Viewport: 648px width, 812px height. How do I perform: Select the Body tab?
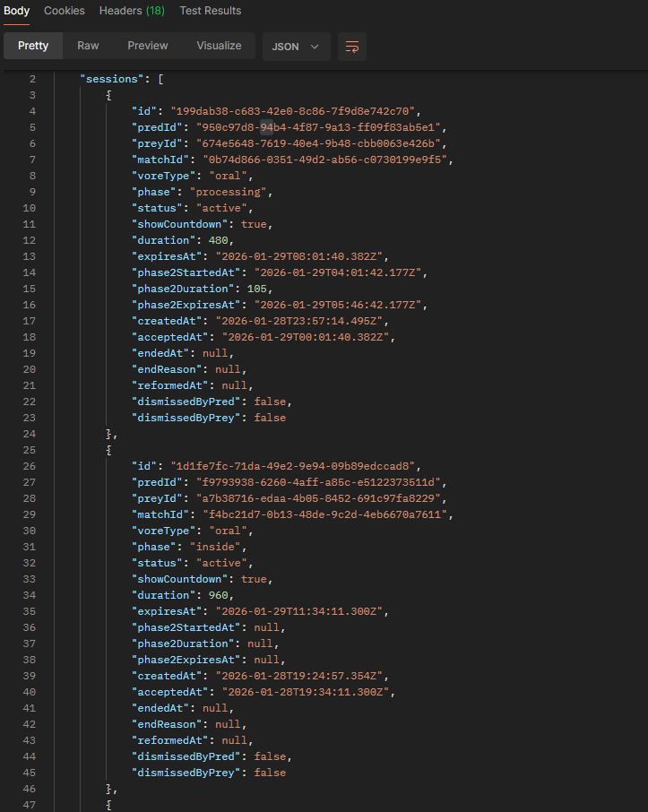pos(17,11)
